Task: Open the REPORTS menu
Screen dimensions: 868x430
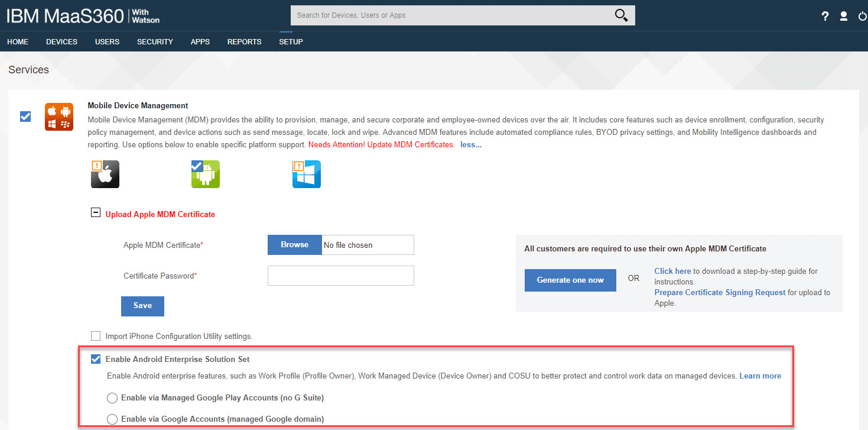Action: [x=245, y=42]
